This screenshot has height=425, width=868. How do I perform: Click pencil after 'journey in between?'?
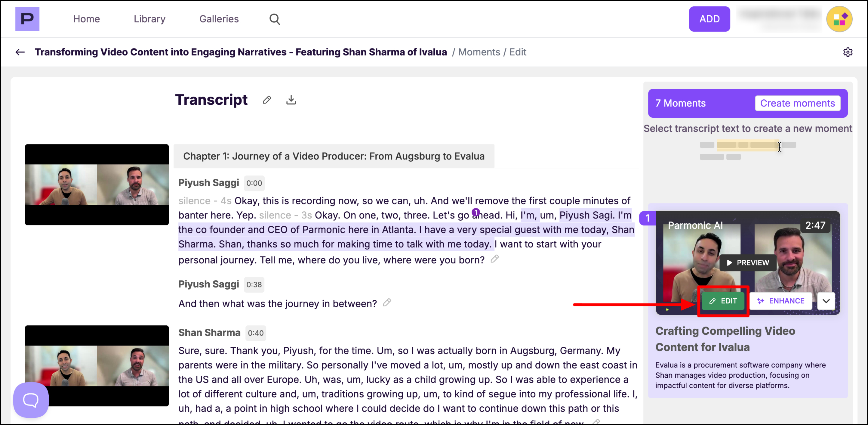click(387, 302)
